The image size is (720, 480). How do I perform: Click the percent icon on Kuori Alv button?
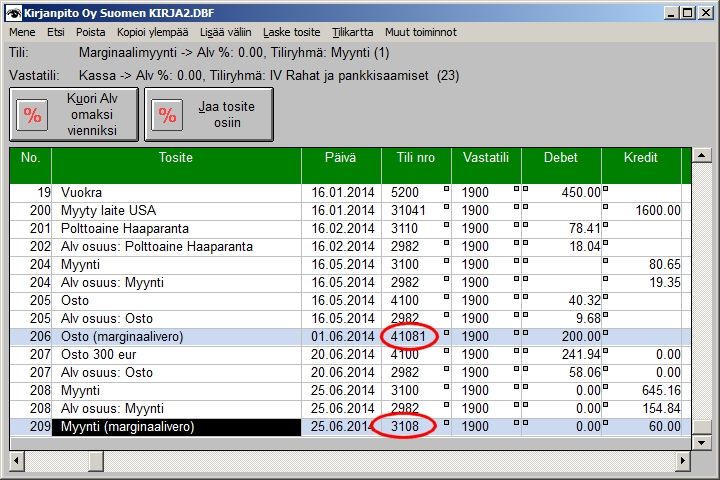[x=33, y=114]
